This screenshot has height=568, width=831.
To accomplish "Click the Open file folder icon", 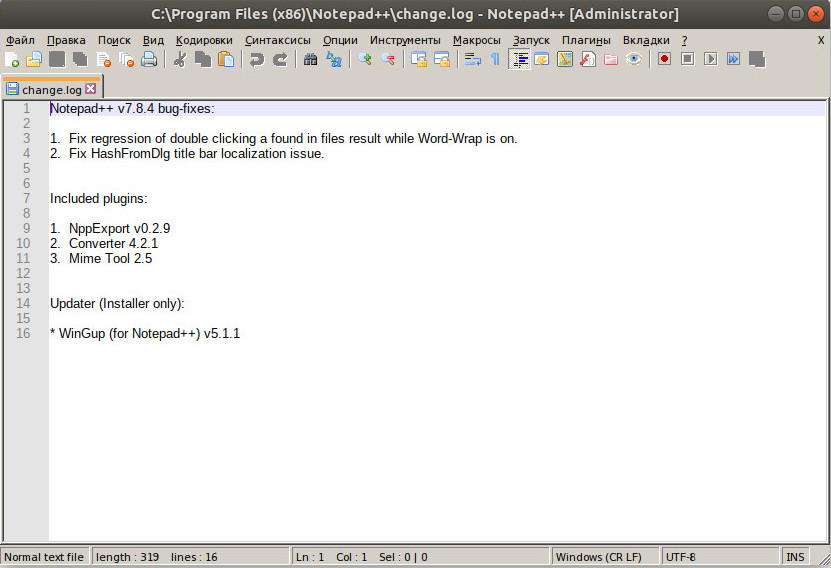I will (34, 59).
